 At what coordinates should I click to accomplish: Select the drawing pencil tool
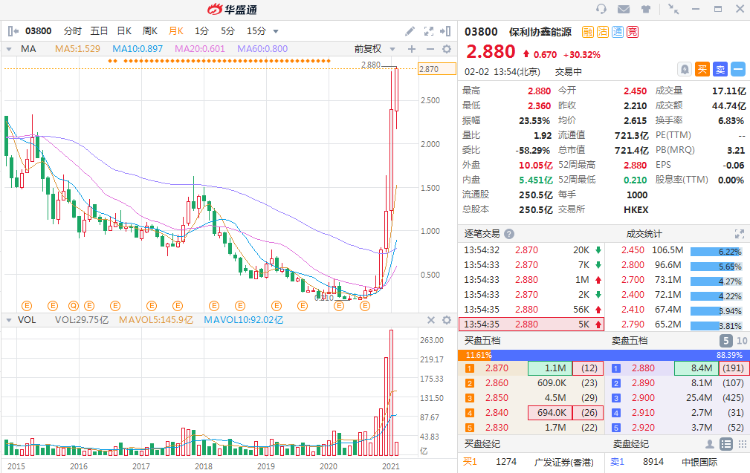410,31
